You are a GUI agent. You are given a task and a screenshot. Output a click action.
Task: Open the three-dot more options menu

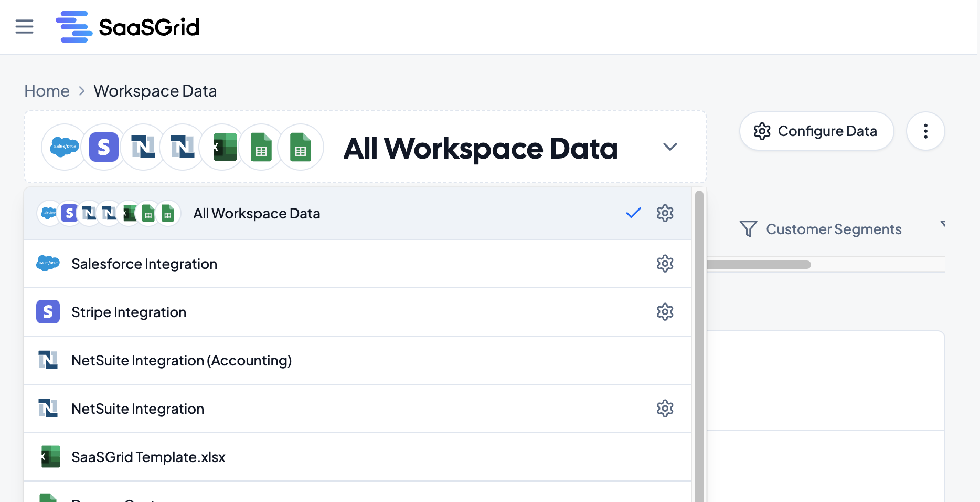[925, 131]
